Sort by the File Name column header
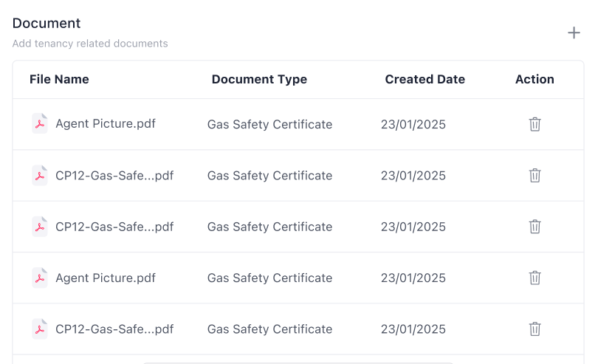 (x=59, y=80)
